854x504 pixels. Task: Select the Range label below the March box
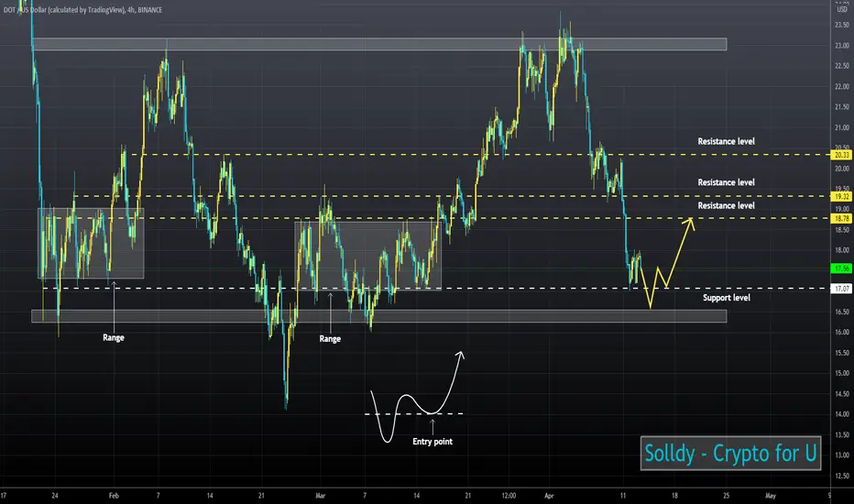pyautogui.click(x=330, y=339)
